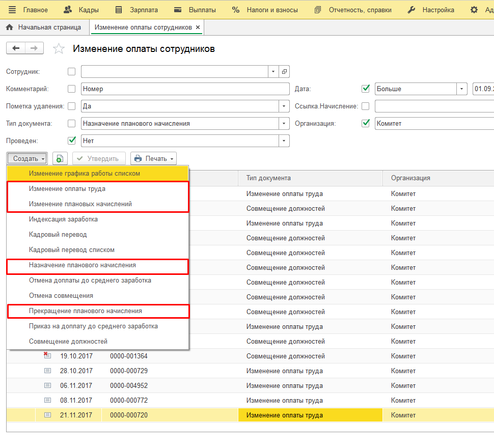Expand the Больше date condition dropdown
The image size is (494, 448).
coord(462,89)
